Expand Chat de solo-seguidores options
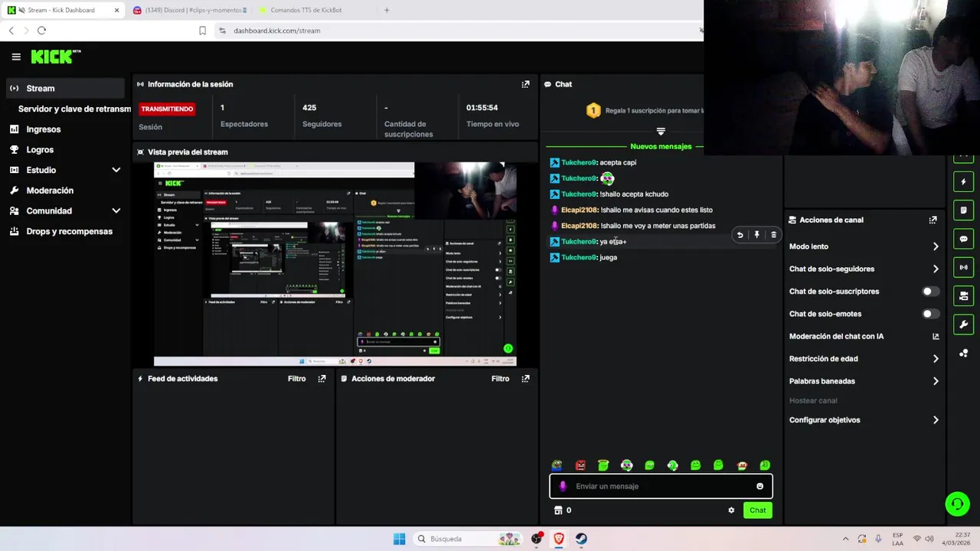Viewport: 980px width, 551px height. (935, 269)
